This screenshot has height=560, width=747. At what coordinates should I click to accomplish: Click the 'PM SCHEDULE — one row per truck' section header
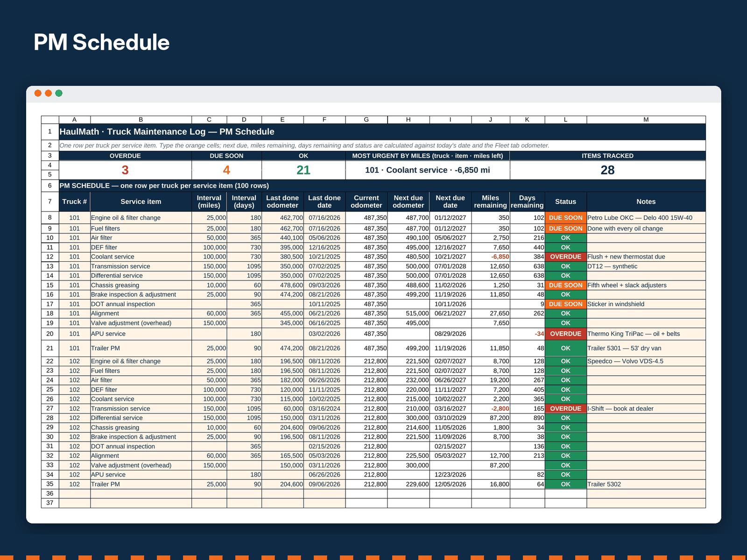point(382,186)
